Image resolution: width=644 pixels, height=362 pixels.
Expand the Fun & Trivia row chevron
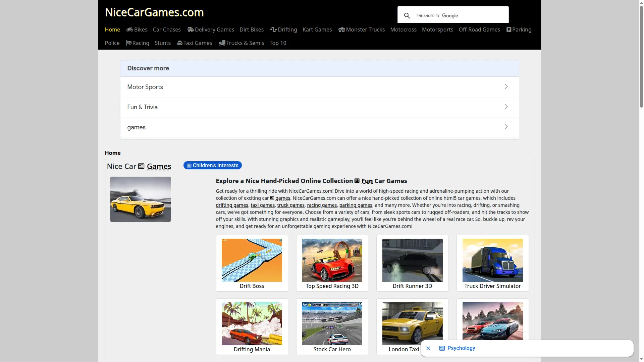click(x=506, y=107)
